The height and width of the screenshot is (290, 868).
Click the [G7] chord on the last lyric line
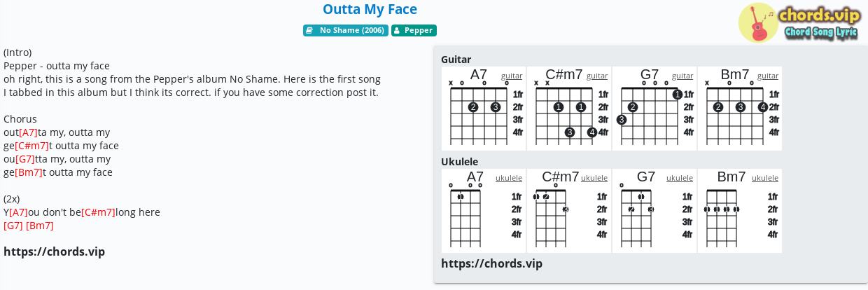pyautogui.click(x=13, y=226)
